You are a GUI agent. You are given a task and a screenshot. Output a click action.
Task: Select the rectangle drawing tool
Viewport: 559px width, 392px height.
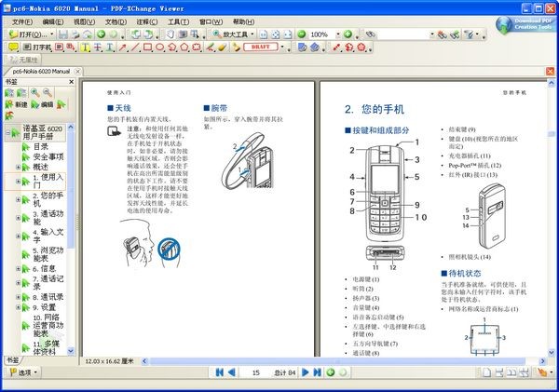tap(147, 47)
